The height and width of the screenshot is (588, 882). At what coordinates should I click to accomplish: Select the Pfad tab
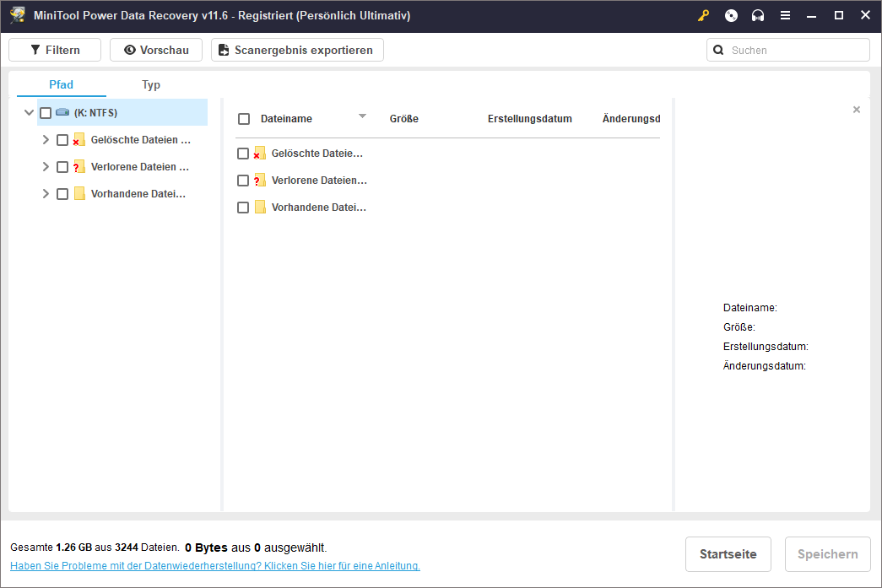click(62, 84)
